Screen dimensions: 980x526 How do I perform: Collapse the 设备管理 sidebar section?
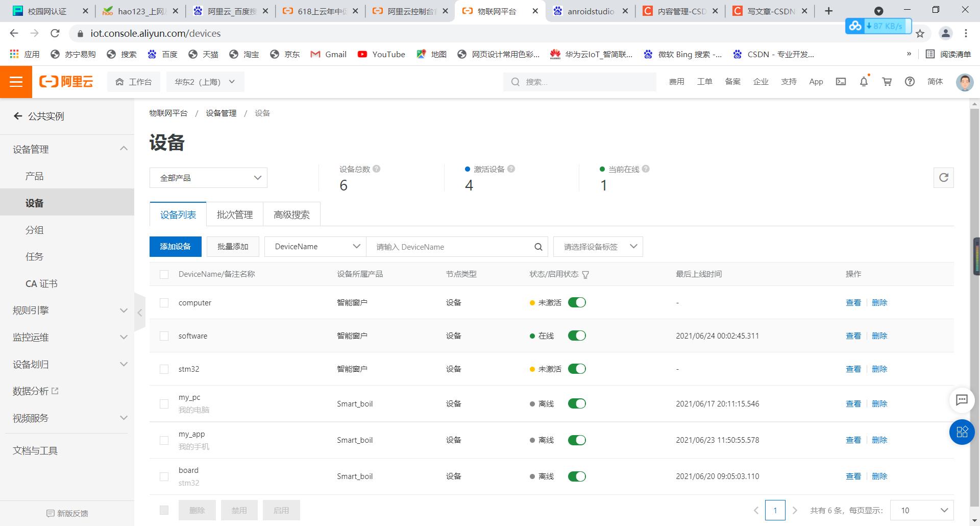(67, 149)
